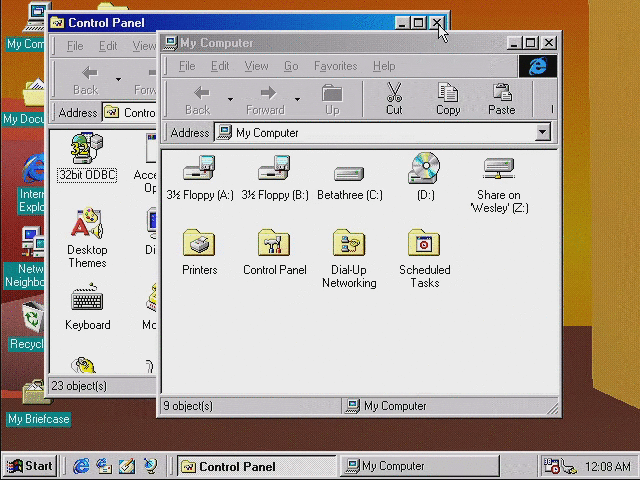Screen dimensions: 640x480
Task: Click the '23 object(s)' status bar text
Action: [79, 386]
